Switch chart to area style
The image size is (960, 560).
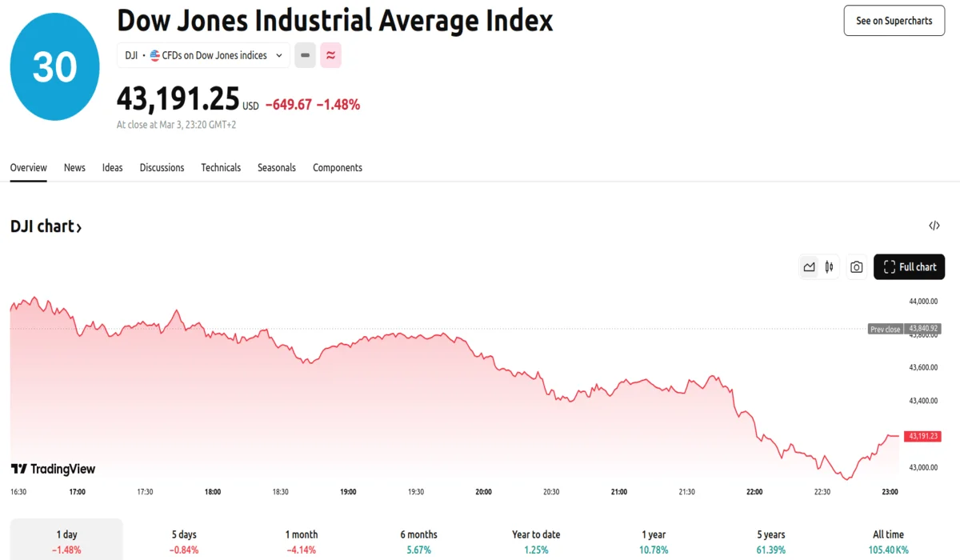(809, 267)
